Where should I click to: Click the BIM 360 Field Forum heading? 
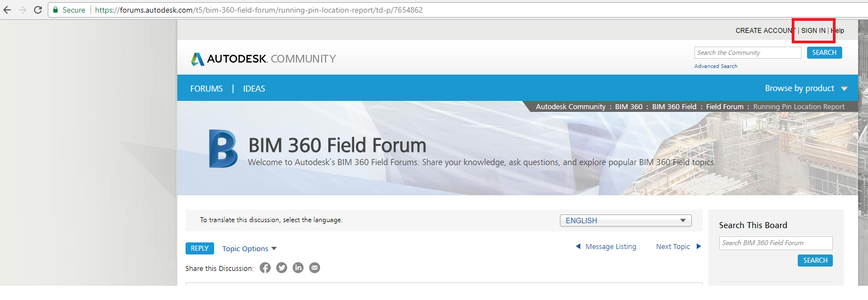(x=337, y=145)
